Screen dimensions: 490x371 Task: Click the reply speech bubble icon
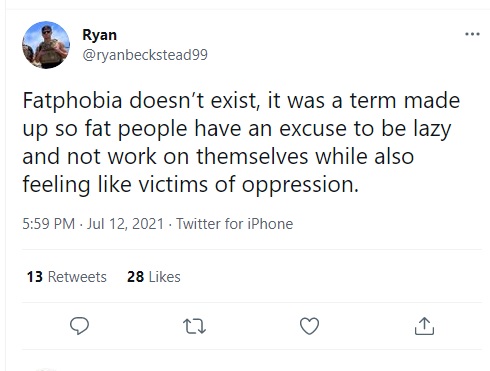[79, 326]
